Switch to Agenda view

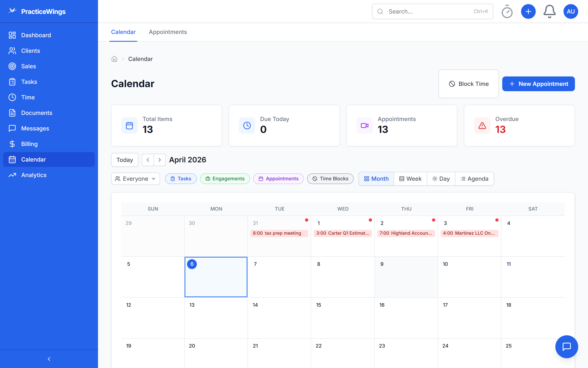point(474,179)
